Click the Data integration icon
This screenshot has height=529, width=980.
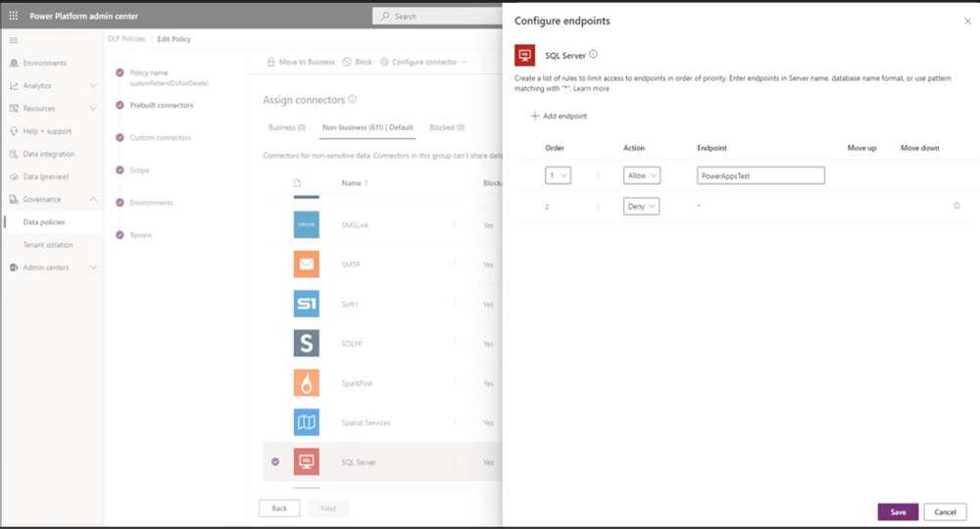tap(14, 154)
